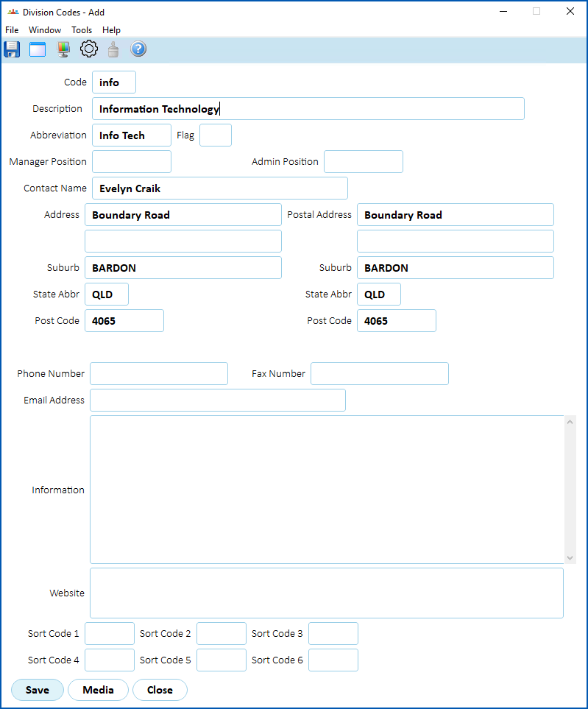Click inside the Information text area
Viewport: 588px width, 709px height.
click(x=327, y=490)
